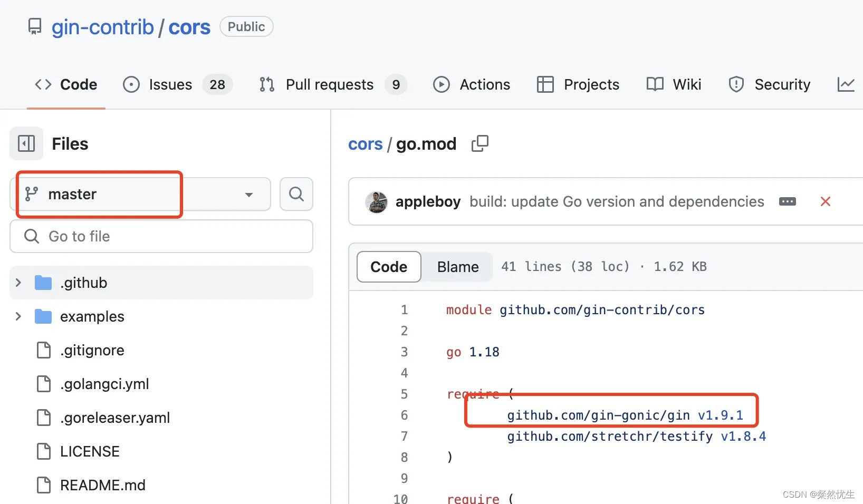Viewport: 863px width, 504px height.
Task: Expand commit details ellipsis button
Action: click(x=788, y=201)
